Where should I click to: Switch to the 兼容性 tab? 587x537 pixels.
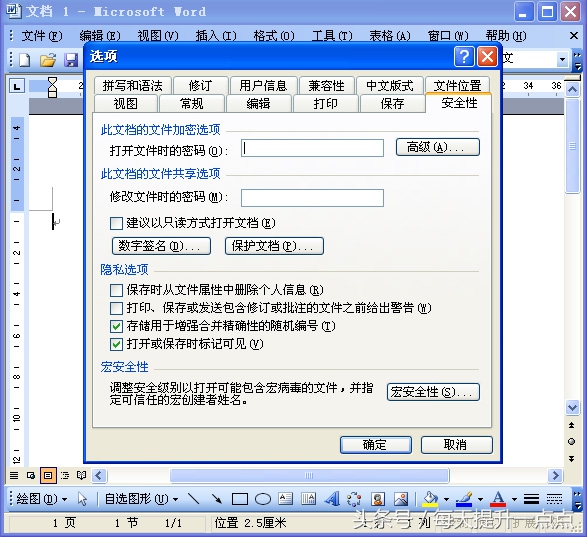(326, 86)
